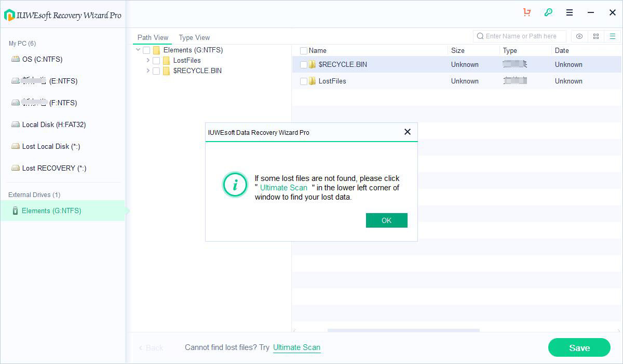Switch to the Path View tab
Viewport: 623px width, 364px height.
tap(153, 37)
